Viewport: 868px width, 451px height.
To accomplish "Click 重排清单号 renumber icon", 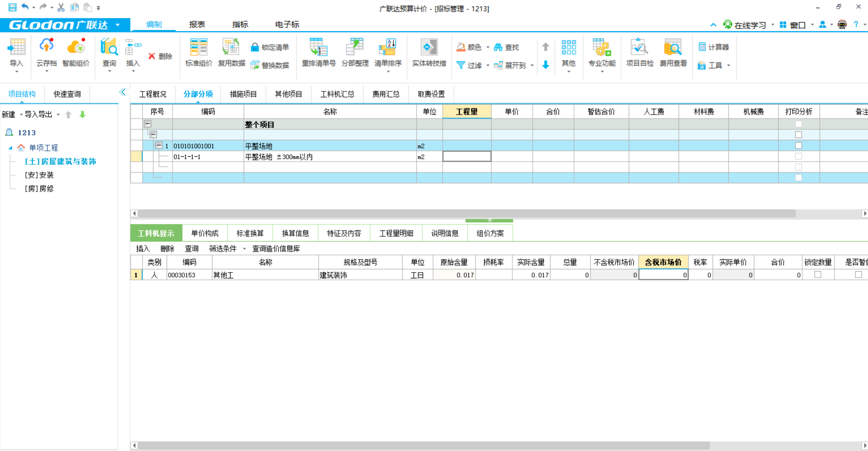I will click(x=318, y=47).
